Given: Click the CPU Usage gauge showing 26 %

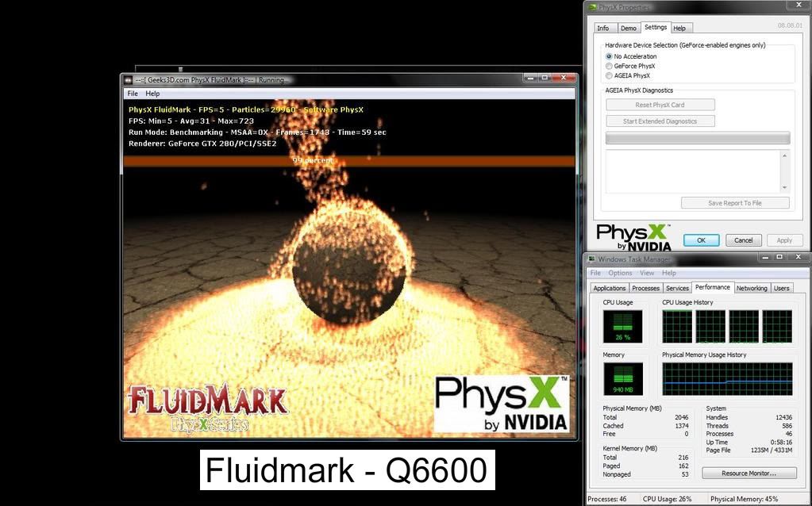Looking at the screenshot, I should [x=622, y=327].
